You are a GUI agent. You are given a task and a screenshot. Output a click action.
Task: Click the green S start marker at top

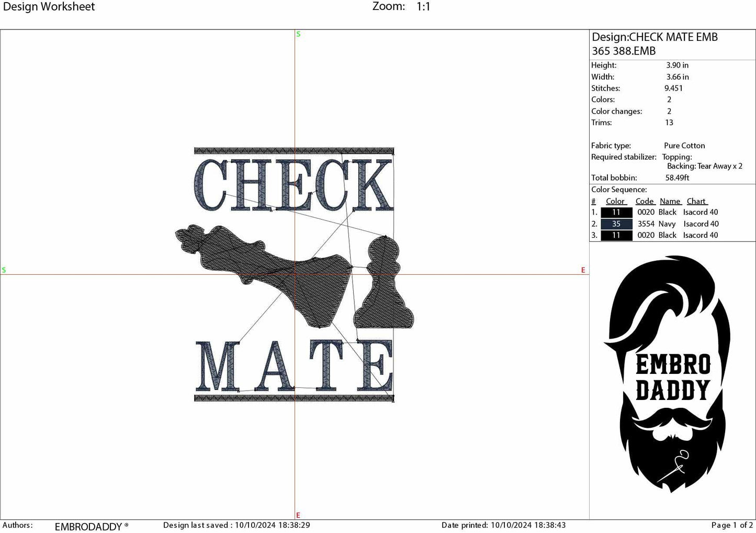298,34
